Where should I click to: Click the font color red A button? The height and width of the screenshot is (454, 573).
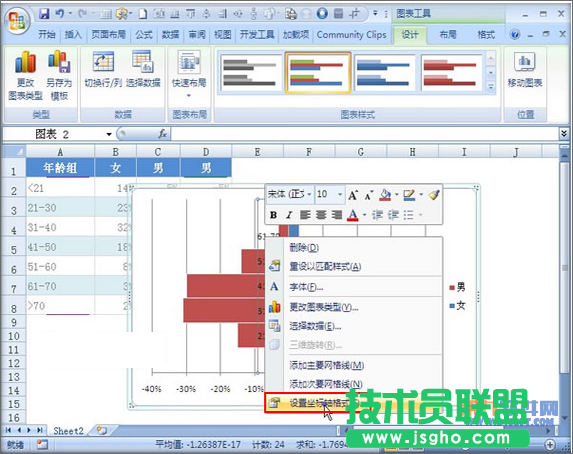point(353,215)
